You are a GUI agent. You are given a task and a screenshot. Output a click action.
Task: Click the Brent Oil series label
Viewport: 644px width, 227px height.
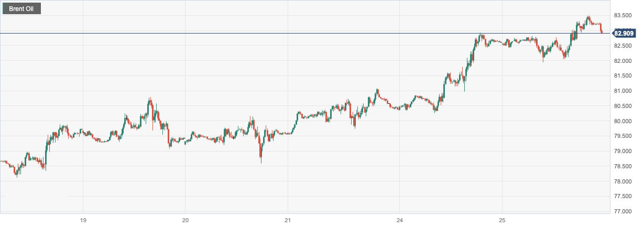point(23,9)
